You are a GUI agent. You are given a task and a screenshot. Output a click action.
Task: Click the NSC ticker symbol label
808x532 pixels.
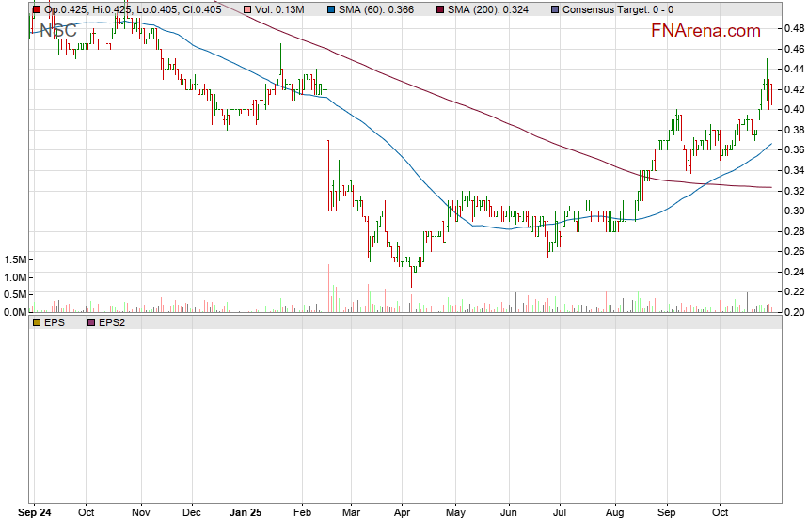pyautogui.click(x=56, y=31)
